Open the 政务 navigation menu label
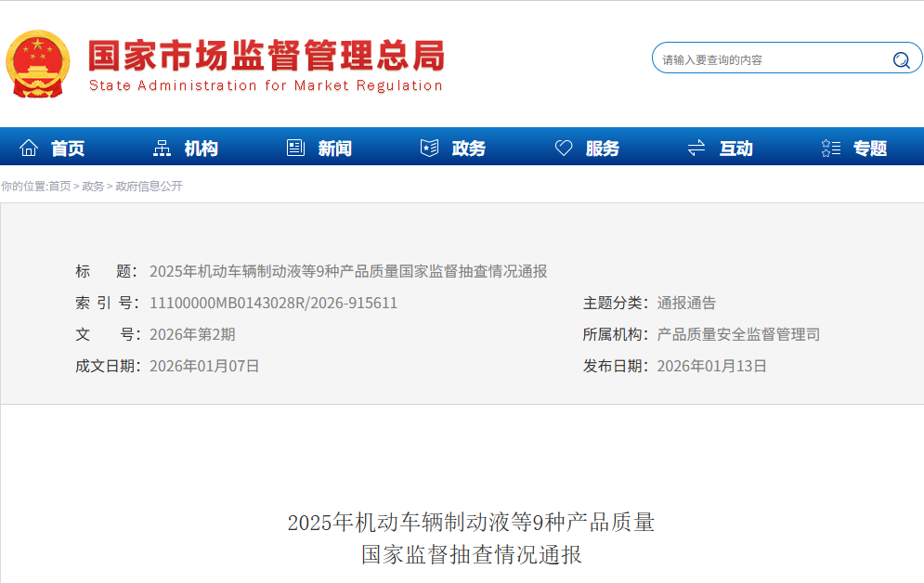 468,149
